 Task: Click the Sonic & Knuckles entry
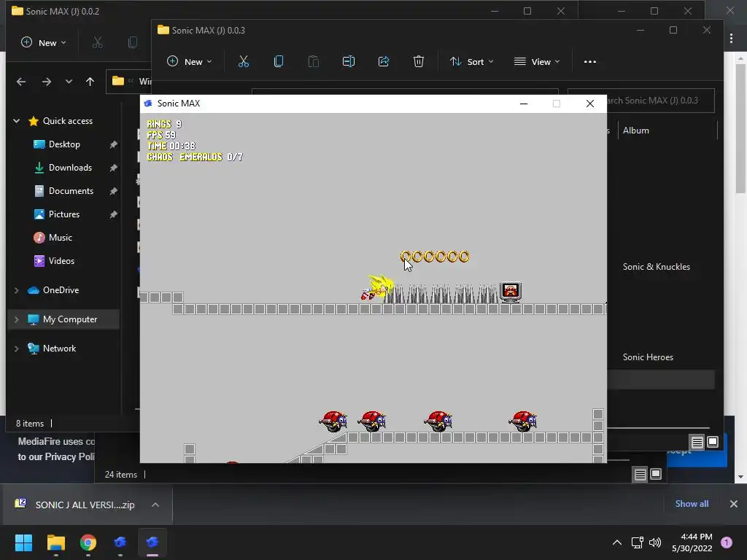coord(656,267)
